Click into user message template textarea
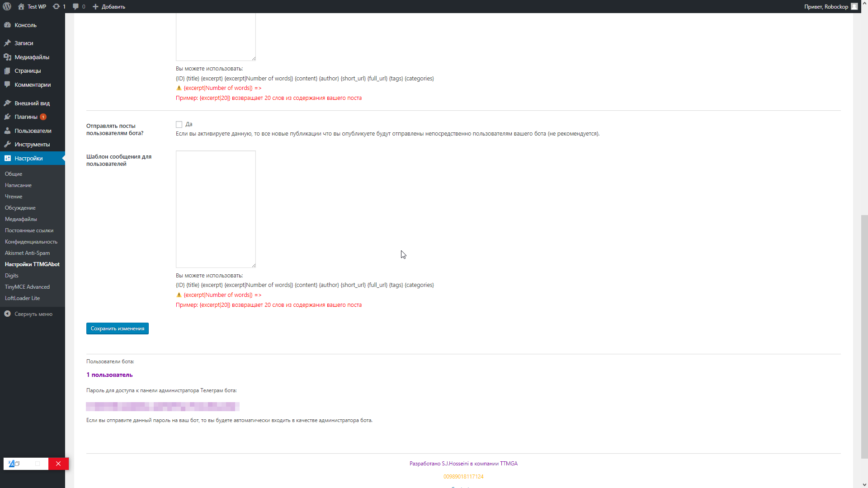This screenshot has width=868, height=488. (216, 209)
